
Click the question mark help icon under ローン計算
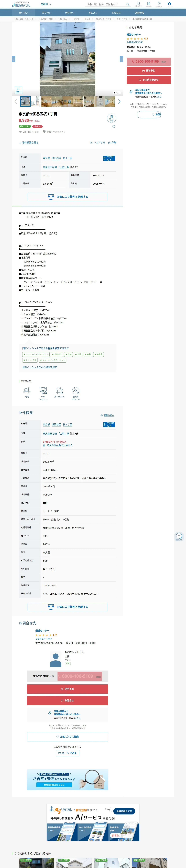pyautogui.click(x=114, y=127)
